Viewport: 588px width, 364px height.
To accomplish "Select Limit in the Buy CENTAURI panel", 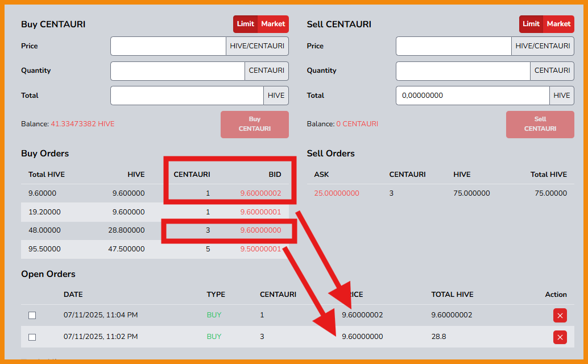I will [245, 24].
